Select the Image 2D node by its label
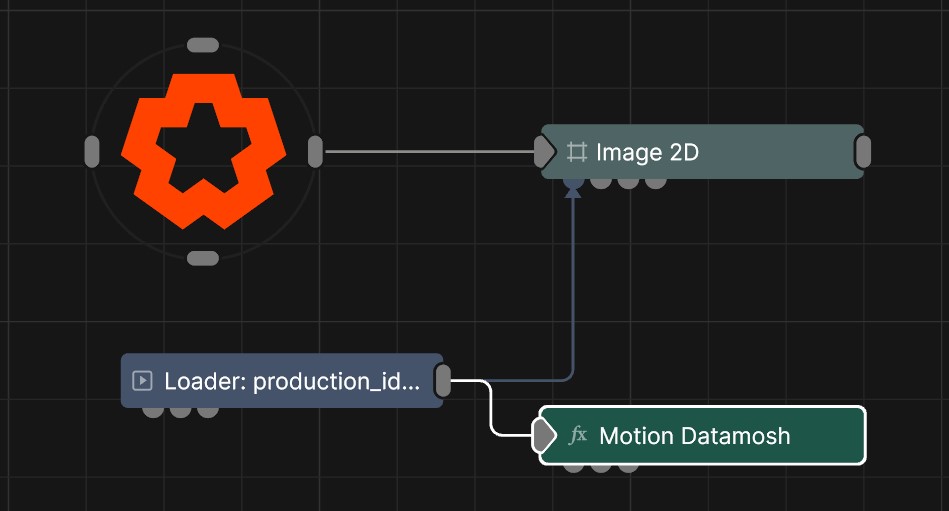Viewport: 949px width, 511px height. click(647, 152)
